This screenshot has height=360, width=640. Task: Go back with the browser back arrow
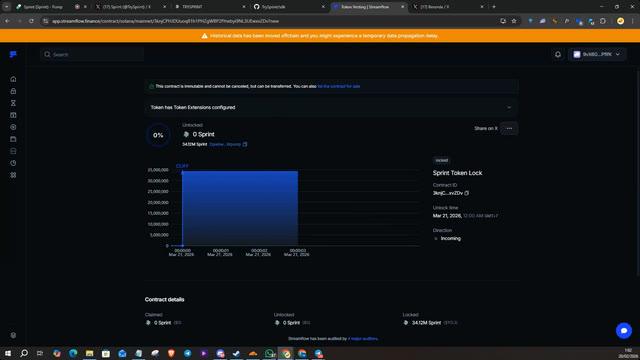tap(7, 21)
